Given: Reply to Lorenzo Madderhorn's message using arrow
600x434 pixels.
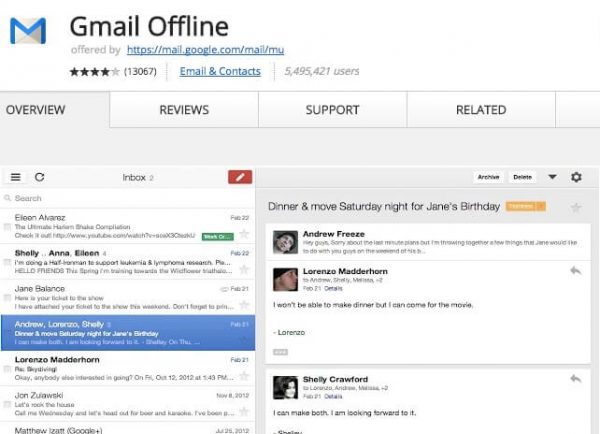Looking at the screenshot, I should click(x=576, y=271).
